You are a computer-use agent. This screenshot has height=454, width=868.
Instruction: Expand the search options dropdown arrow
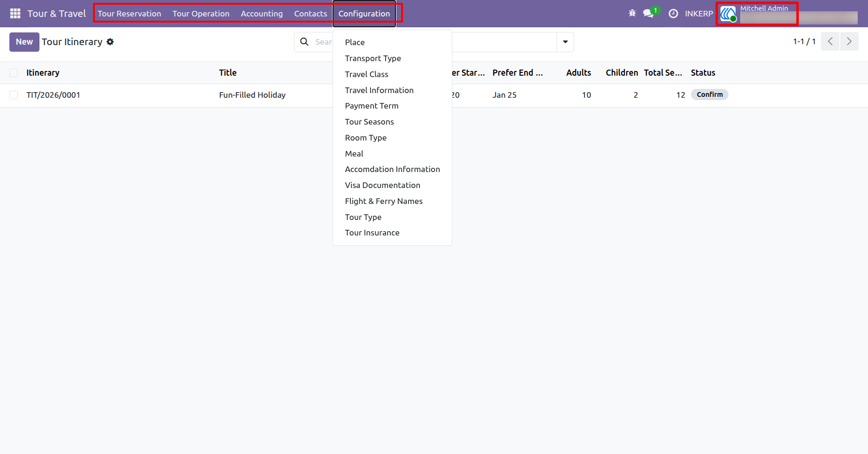[565, 42]
